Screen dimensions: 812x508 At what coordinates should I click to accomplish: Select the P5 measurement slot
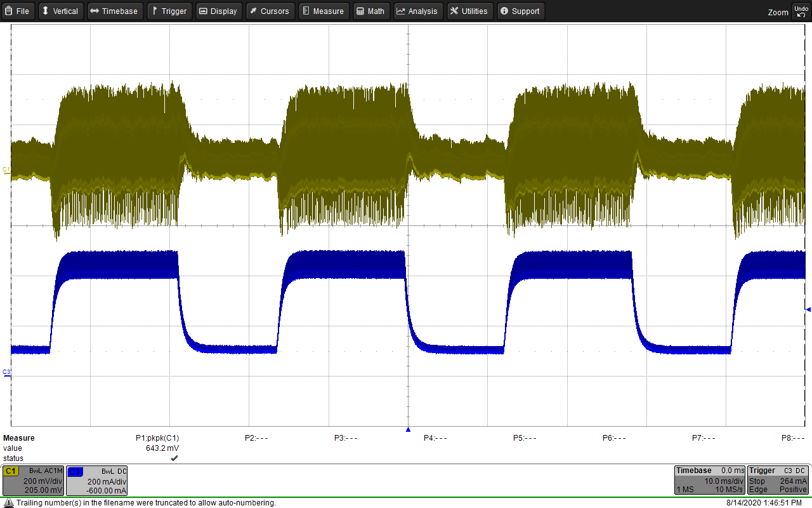(x=525, y=438)
